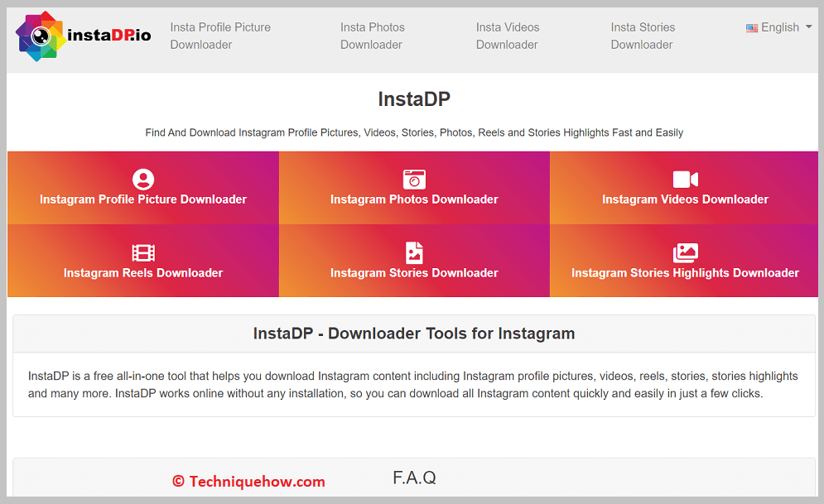
Task: Select Instagram Stories Highlights Downloader label
Action: 685,273
